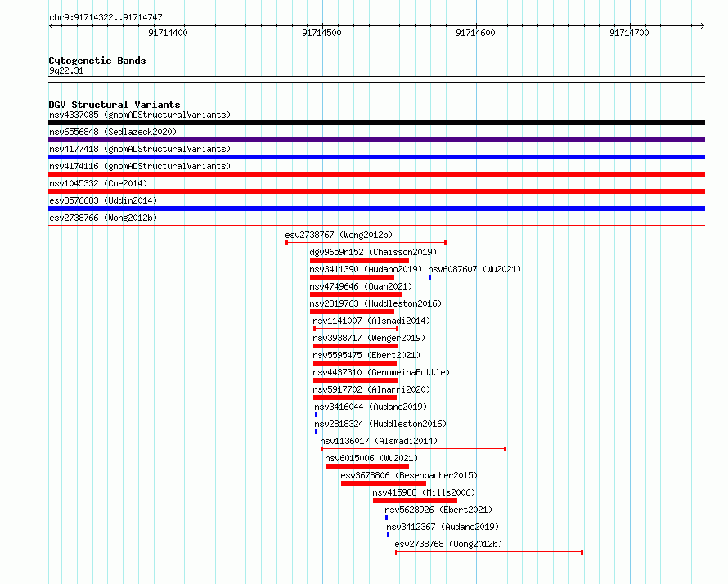Click ruler position 91714500
The width and height of the screenshot is (728, 584).
point(321,33)
